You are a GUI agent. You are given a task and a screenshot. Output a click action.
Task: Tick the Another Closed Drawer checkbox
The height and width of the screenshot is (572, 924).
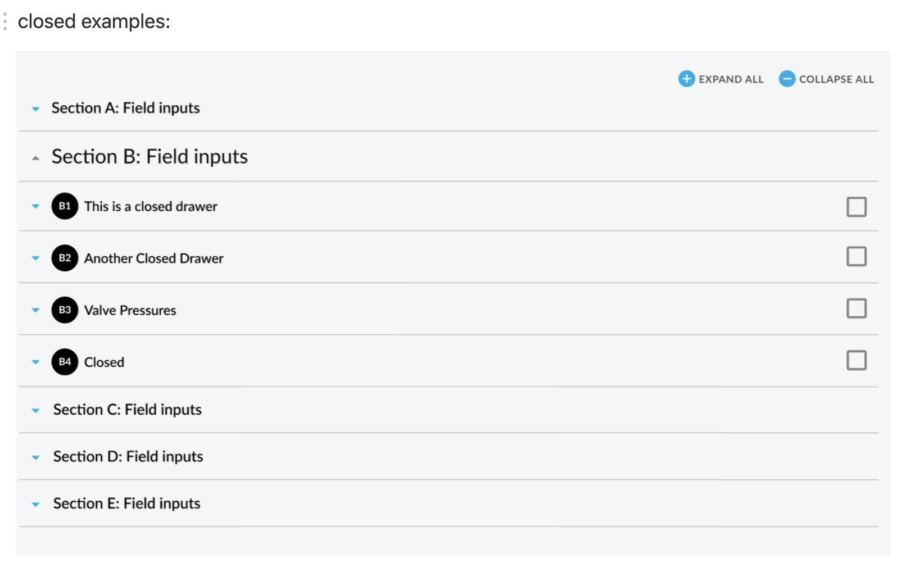[856, 257]
